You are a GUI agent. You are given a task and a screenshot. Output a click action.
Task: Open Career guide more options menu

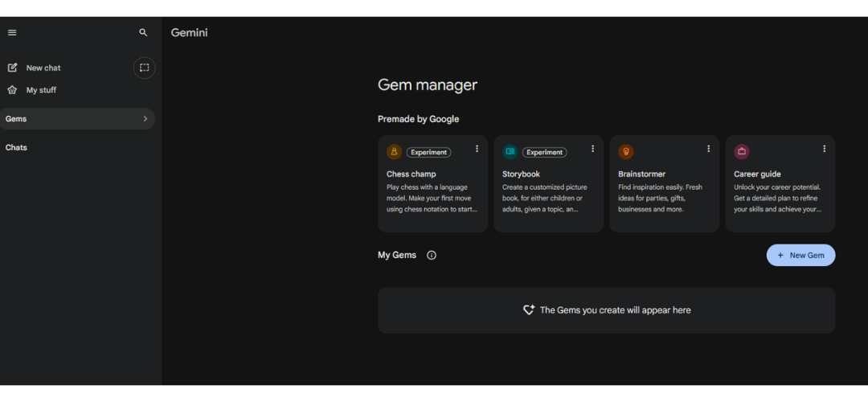pyautogui.click(x=825, y=149)
